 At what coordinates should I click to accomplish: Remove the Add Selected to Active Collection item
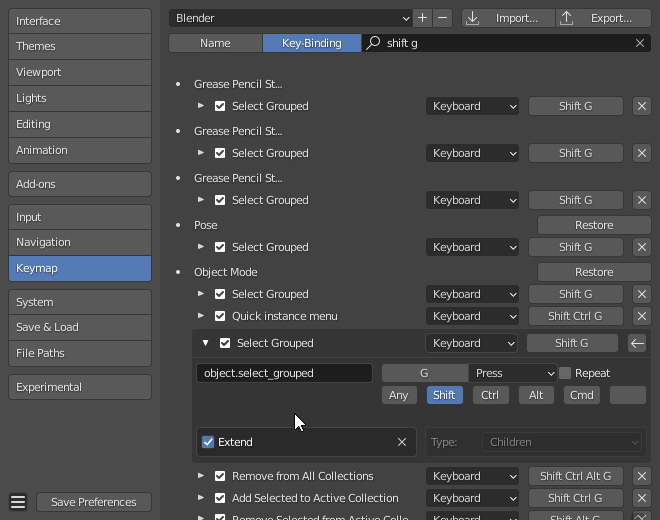[642, 498]
